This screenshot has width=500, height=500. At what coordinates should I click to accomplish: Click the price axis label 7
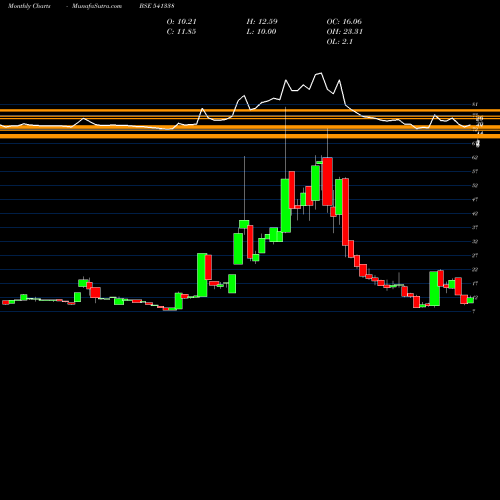coord(474,311)
